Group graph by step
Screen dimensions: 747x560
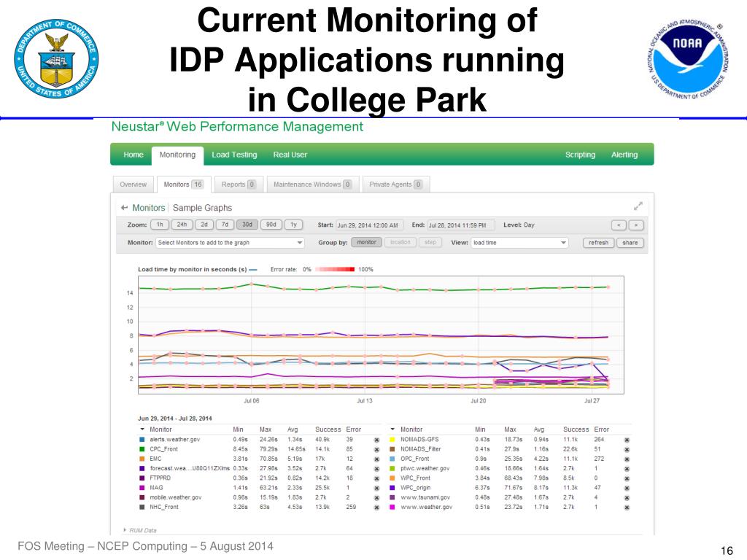click(x=430, y=242)
